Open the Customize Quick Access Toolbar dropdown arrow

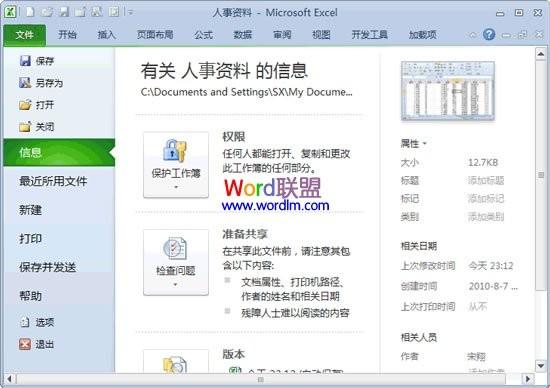tap(131, 13)
